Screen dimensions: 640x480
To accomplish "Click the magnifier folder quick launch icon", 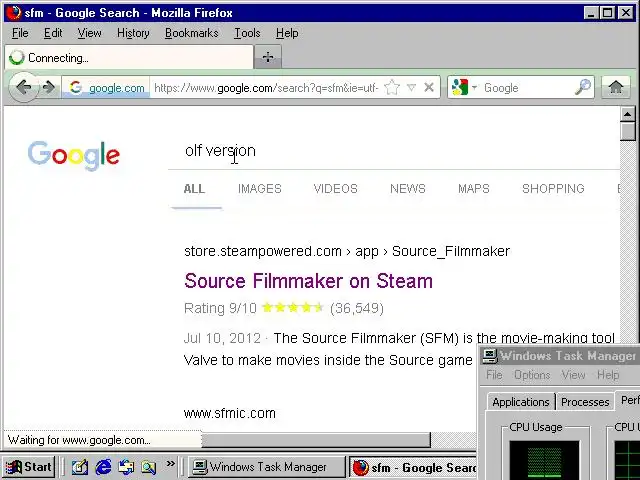I will tap(148, 467).
